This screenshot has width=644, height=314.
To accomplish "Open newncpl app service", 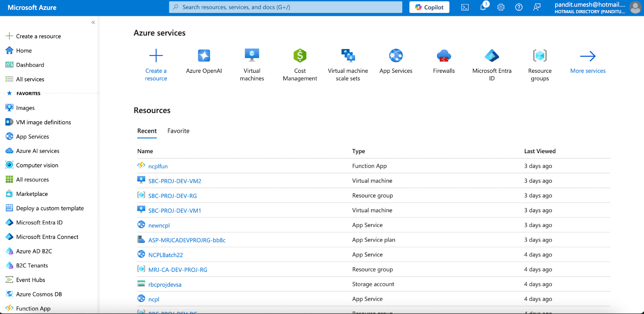I will point(159,226).
